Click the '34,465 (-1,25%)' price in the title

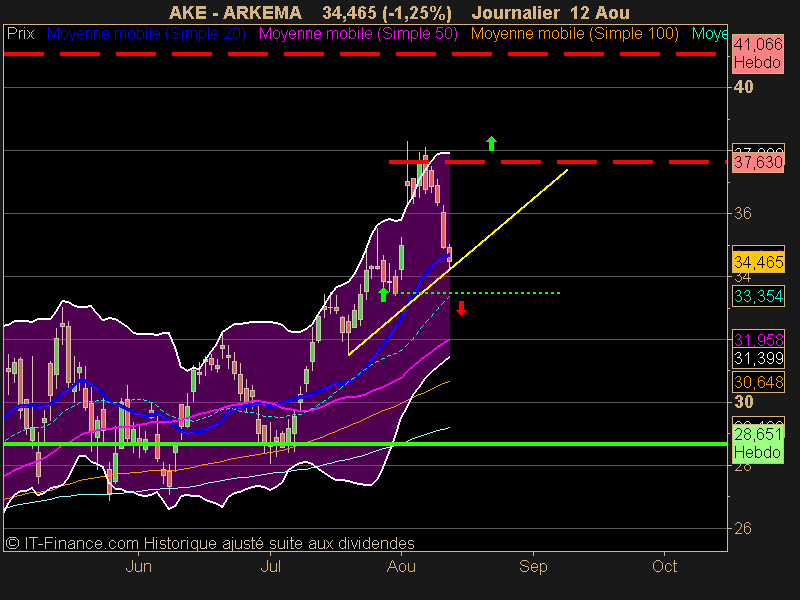pyautogui.click(x=387, y=12)
